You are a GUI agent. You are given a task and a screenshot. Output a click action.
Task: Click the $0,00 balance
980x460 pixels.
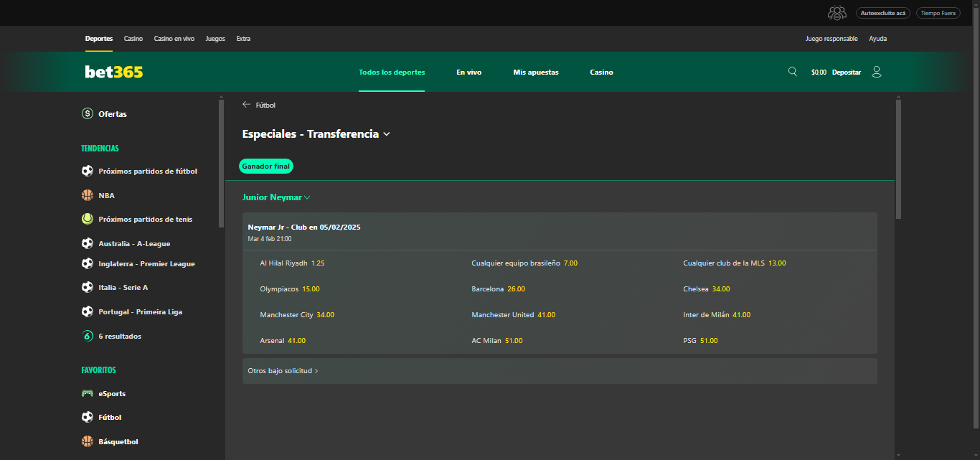pos(819,72)
